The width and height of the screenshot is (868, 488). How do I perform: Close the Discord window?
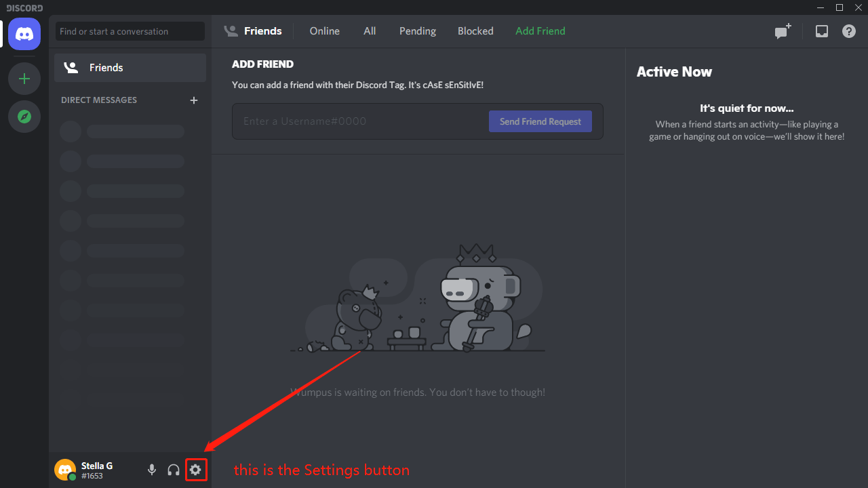[x=857, y=7]
